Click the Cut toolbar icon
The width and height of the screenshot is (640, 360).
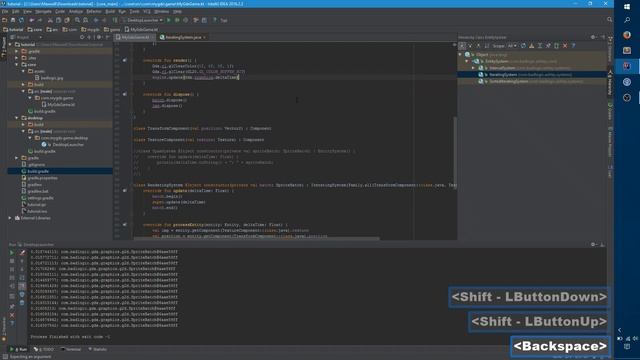point(50,20)
